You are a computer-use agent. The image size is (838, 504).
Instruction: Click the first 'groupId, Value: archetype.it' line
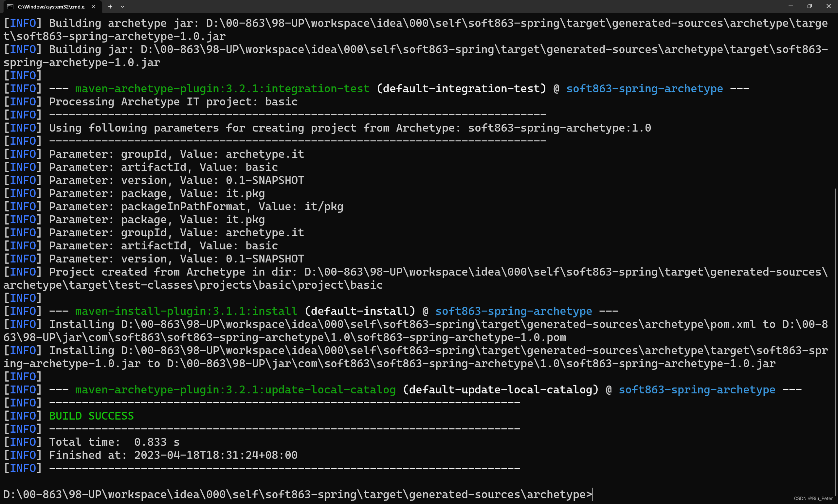(154, 154)
